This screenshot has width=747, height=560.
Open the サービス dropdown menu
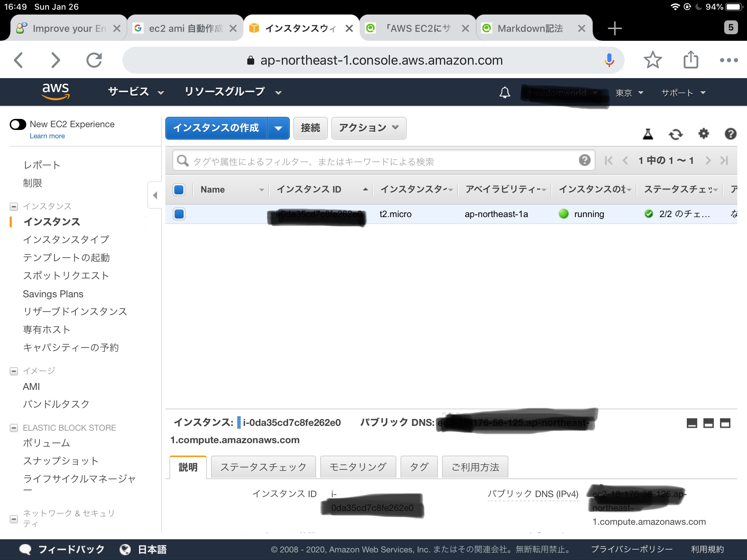136,92
